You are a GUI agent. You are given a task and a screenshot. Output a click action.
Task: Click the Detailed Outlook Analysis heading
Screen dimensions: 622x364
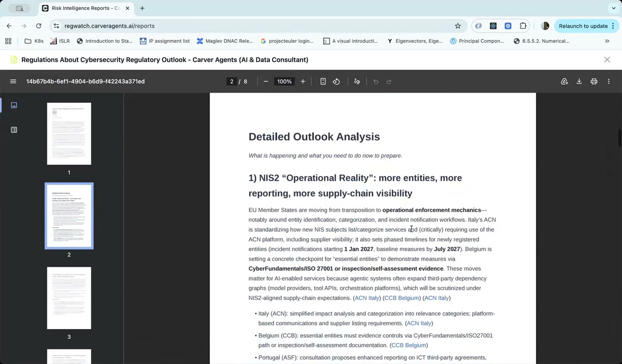(x=314, y=137)
